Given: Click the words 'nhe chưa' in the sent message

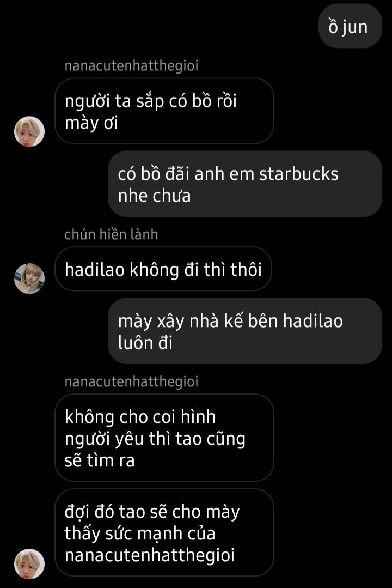Looking at the screenshot, I should 155,196.
